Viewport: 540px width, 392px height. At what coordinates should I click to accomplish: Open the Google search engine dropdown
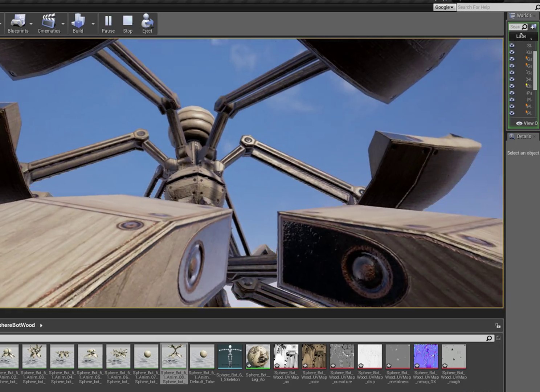[x=444, y=7]
